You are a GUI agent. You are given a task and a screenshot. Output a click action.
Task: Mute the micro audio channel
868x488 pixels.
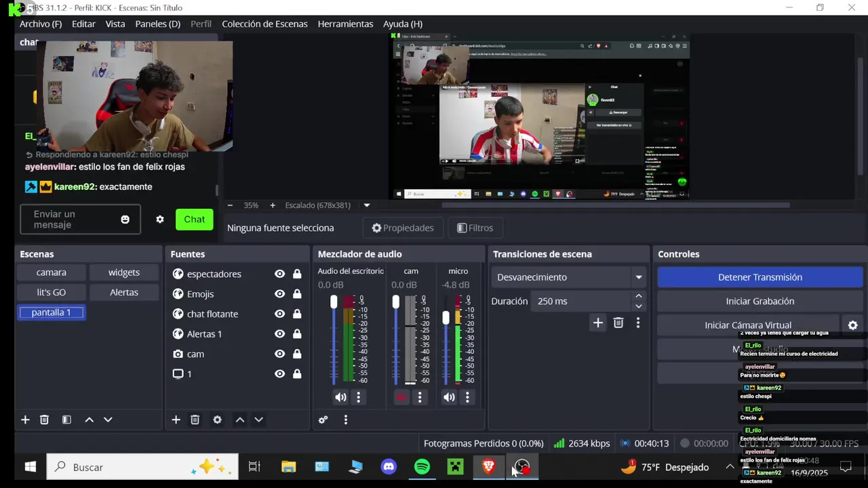click(x=449, y=397)
